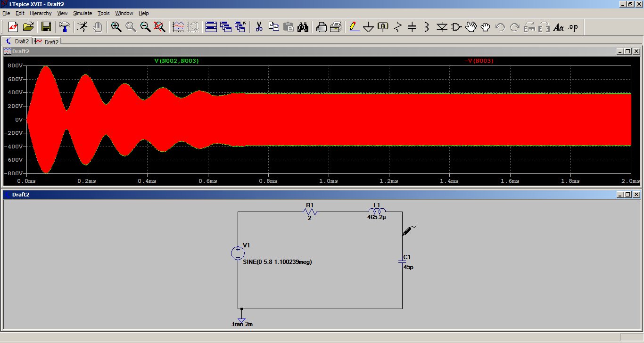Click the New Schematic toolbar icon
The image size is (644, 343).
[x=13, y=27]
